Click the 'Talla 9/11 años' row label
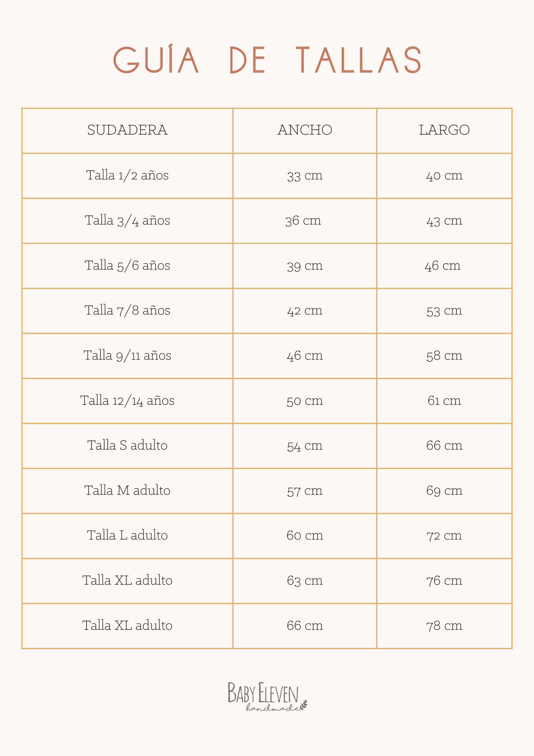 pos(127,355)
